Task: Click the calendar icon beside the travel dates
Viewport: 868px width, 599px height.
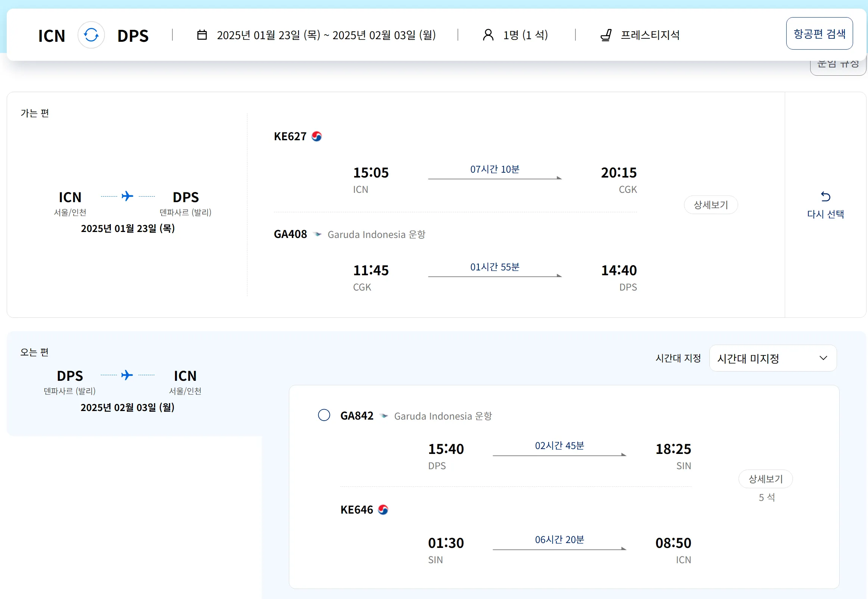Action: tap(202, 35)
